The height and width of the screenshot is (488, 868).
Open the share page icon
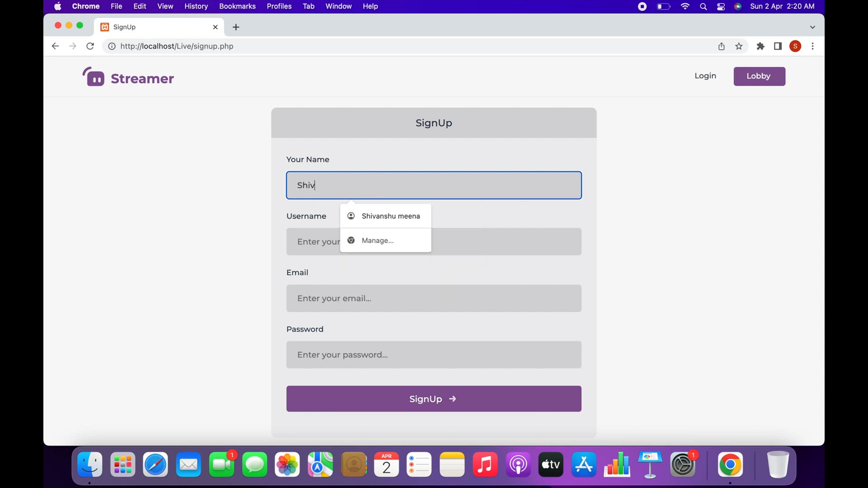coord(721,46)
